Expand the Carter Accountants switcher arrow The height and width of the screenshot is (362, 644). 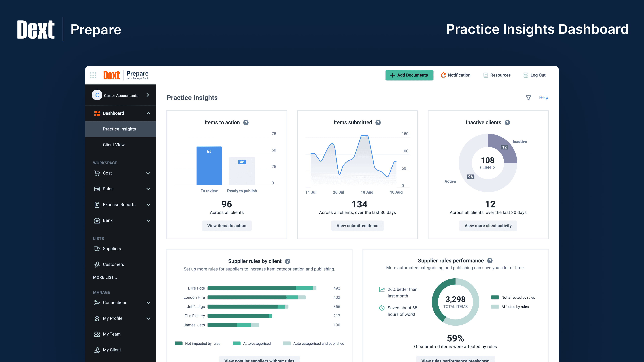pos(148,95)
